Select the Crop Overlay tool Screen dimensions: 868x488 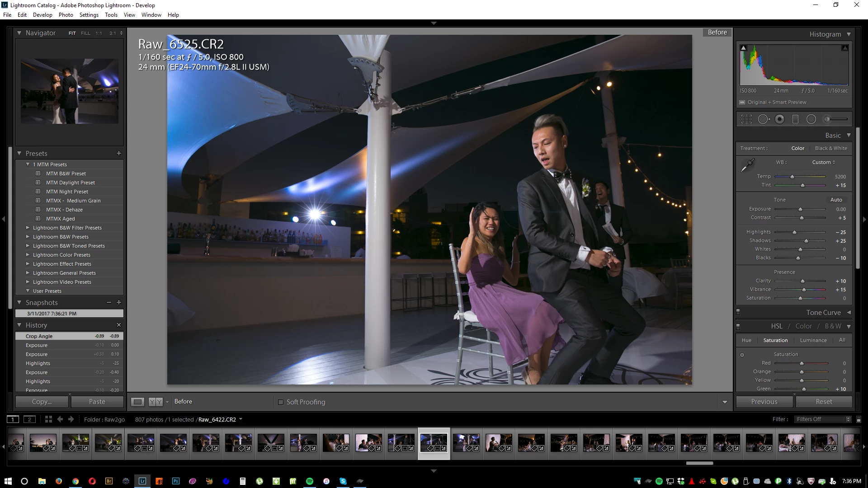coord(746,119)
